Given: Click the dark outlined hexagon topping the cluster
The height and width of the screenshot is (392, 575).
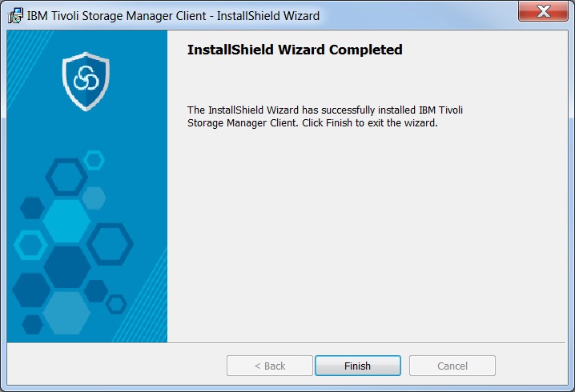Looking at the screenshot, I should (x=66, y=177).
